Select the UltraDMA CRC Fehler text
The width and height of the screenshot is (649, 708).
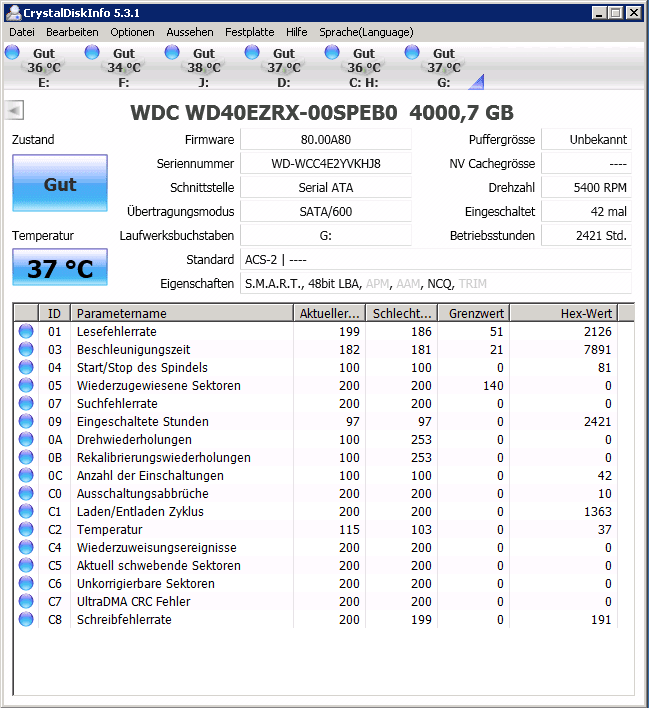click(134, 601)
